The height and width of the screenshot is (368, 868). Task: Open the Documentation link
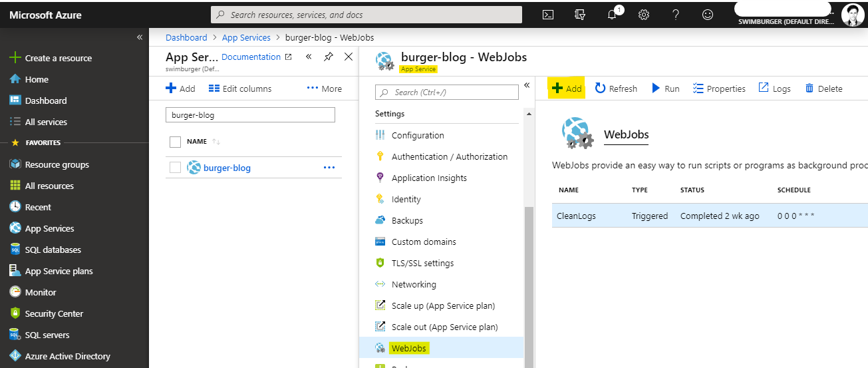click(x=256, y=57)
